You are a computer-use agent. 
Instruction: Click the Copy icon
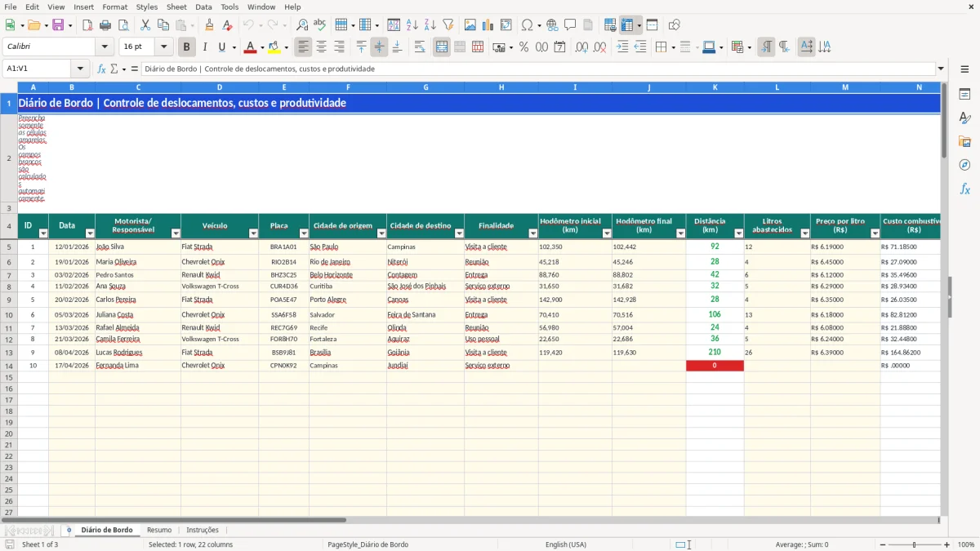coord(163,25)
